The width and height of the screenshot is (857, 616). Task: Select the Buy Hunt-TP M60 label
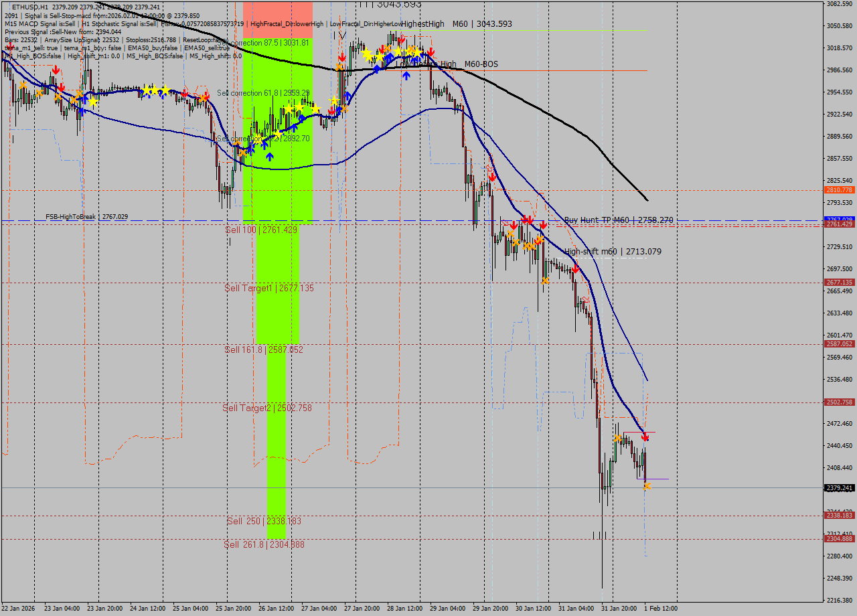click(618, 220)
